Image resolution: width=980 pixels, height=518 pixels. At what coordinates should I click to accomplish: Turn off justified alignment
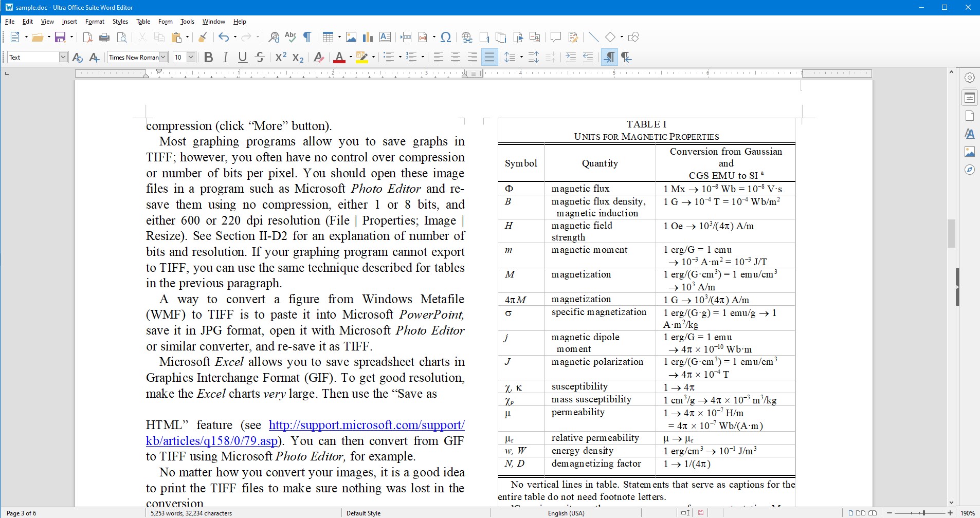(489, 57)
